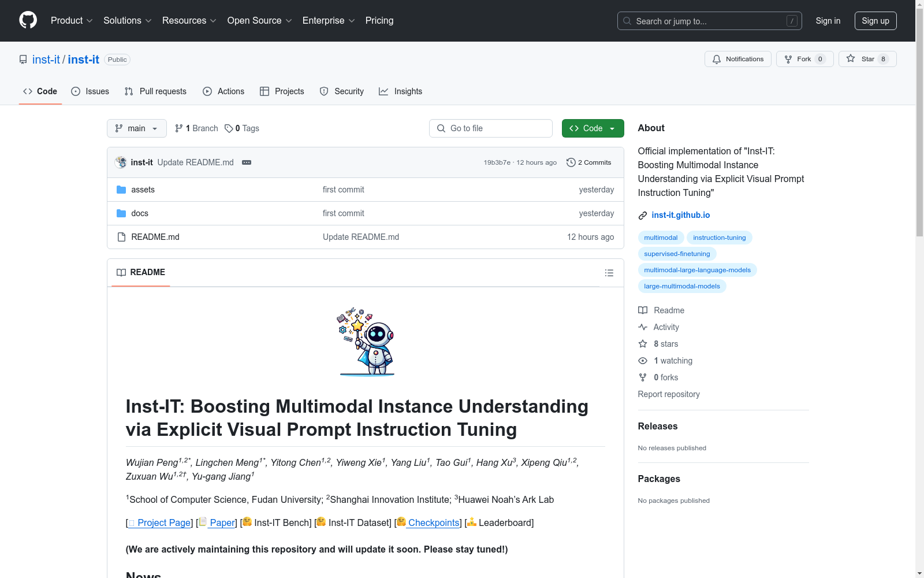Open the Packages heading link
Image resolution: width=924 pixels, height=578 pixels.
click(659, 479)
